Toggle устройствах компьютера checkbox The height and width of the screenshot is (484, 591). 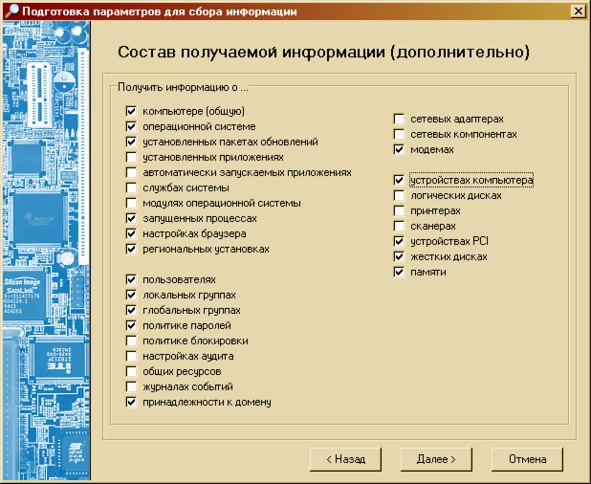[399, 180]
